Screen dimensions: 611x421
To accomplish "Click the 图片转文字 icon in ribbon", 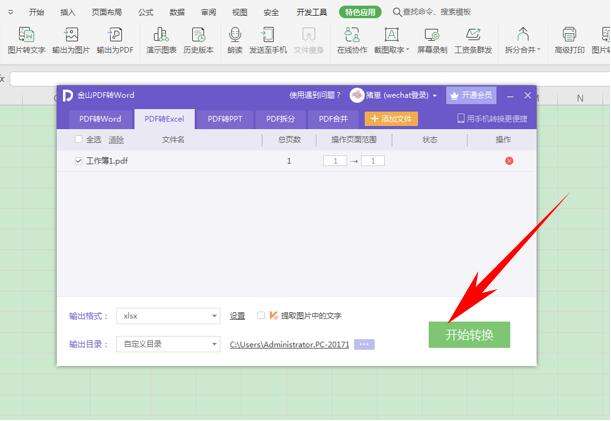I will (x=26, y=35).
